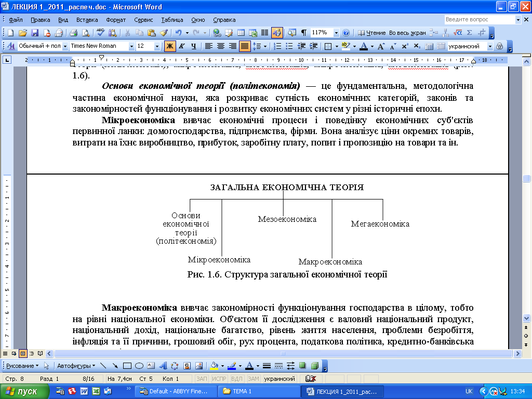This screenshot has height=399, width=532.
Task: Expand the language dropdown 'украинский'
Action: coord(490,46)
